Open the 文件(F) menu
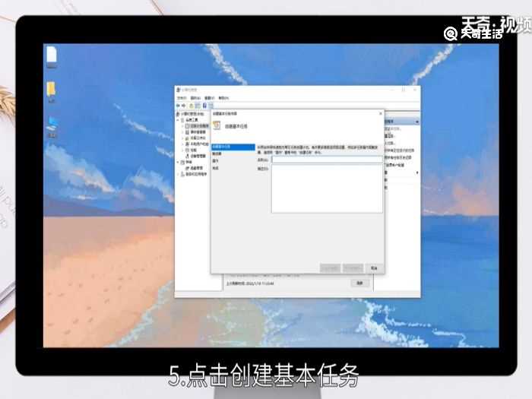Viewport: 532px width, 399px height. [182, 98]
